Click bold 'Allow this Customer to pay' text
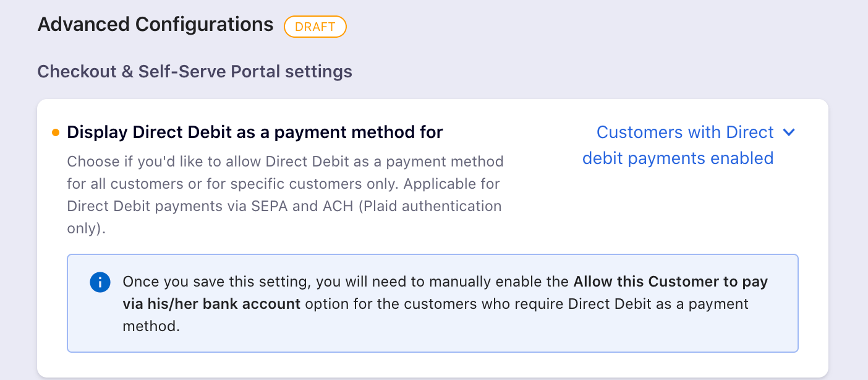This screenshot has width=868, height=380. (671, 282)
